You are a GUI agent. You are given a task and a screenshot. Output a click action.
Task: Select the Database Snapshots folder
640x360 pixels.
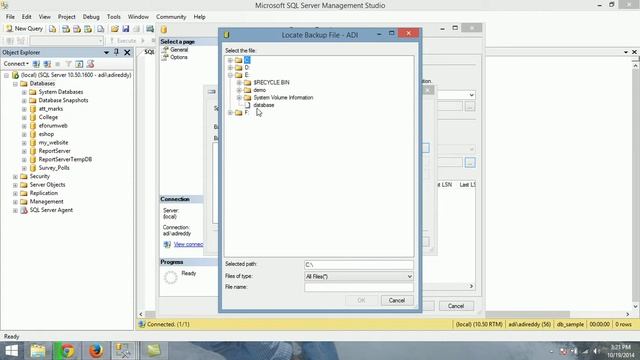[x=63, y=100]
